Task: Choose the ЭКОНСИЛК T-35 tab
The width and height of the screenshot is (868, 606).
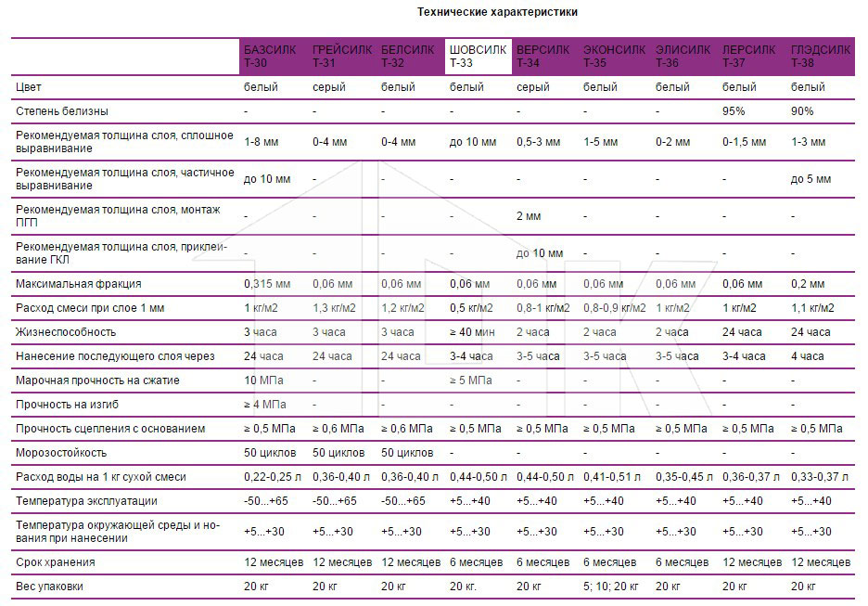Action: (x=614, y=57)
